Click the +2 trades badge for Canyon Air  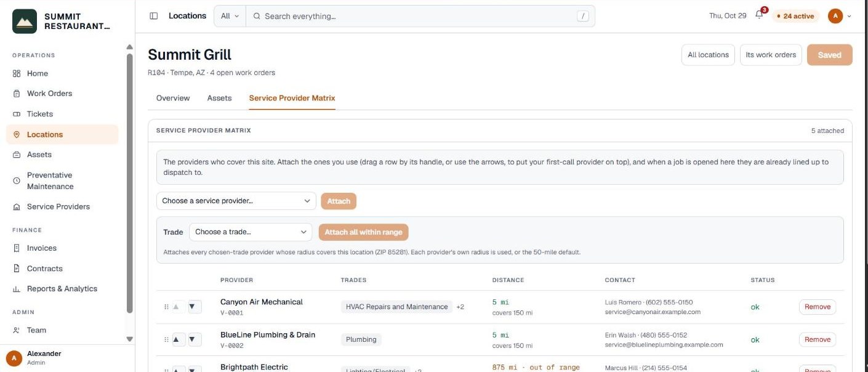click(x=460, y=307)
